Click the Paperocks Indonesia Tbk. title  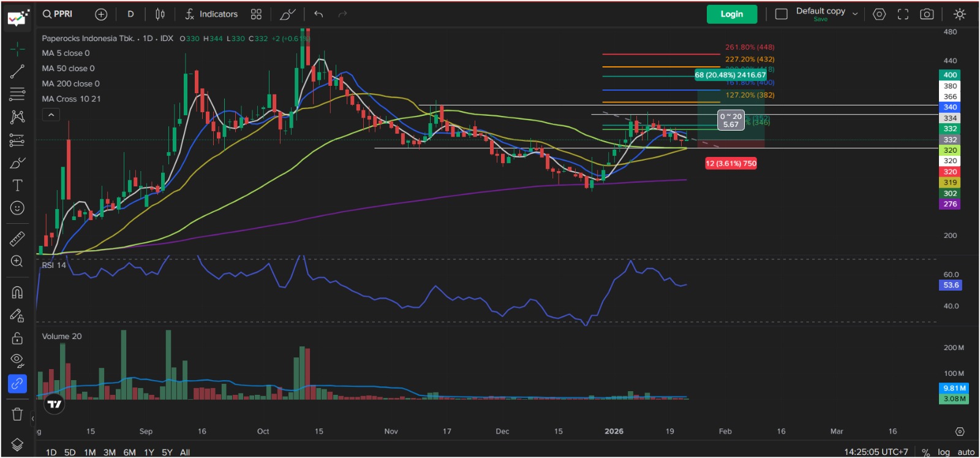(88, 39)
